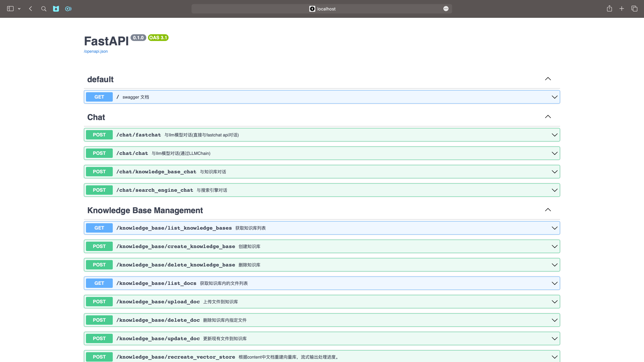Screen dimensions: 644x362
Task: Expand the /chat/fastchat POST endpoint arrow
Action: coord(554,135)
